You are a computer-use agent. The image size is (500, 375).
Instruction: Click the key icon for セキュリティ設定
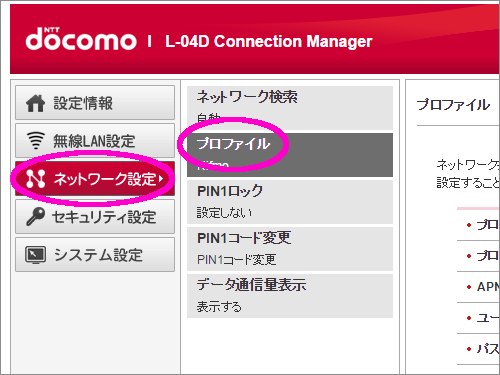[x=35, y=216]
